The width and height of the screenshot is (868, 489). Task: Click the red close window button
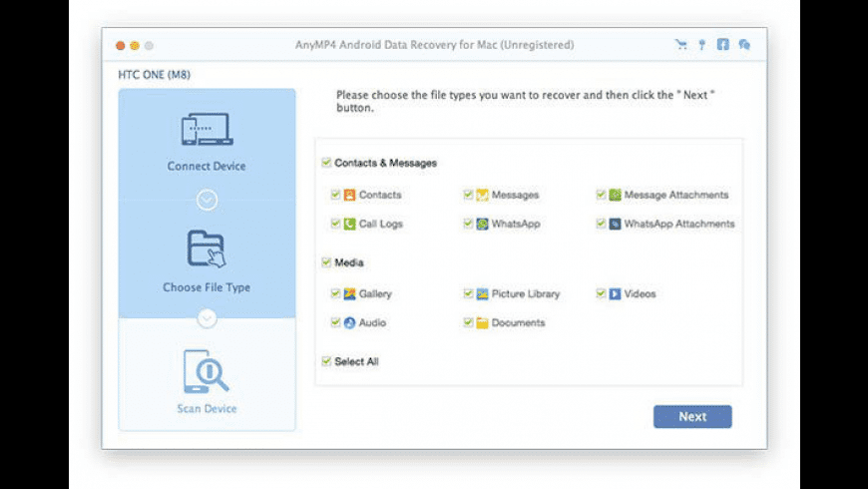[x=120, y=46]
